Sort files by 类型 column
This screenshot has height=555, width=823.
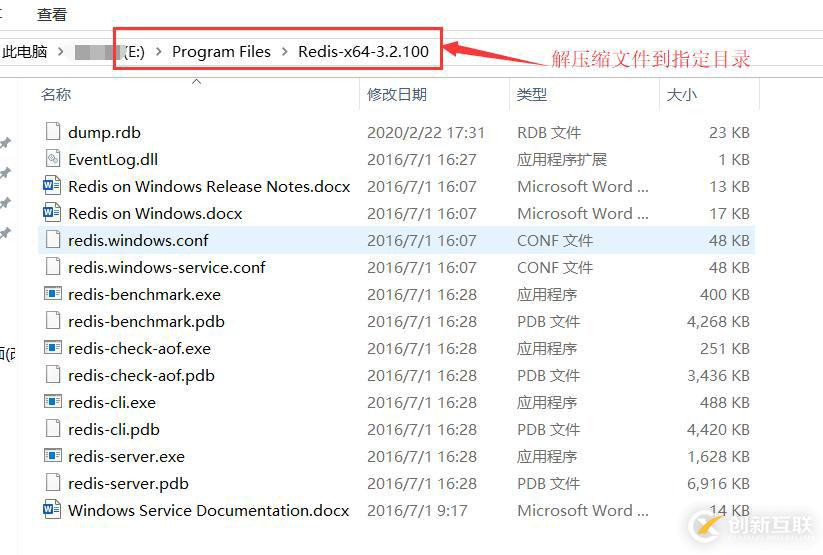532,95
